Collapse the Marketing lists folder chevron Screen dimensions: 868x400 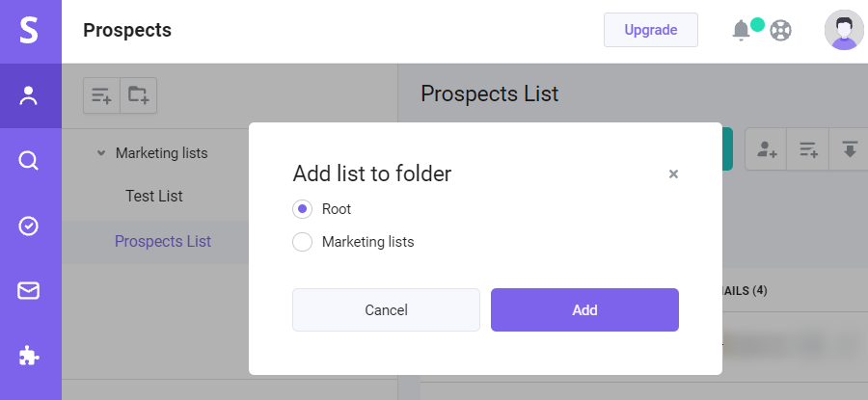100,152
